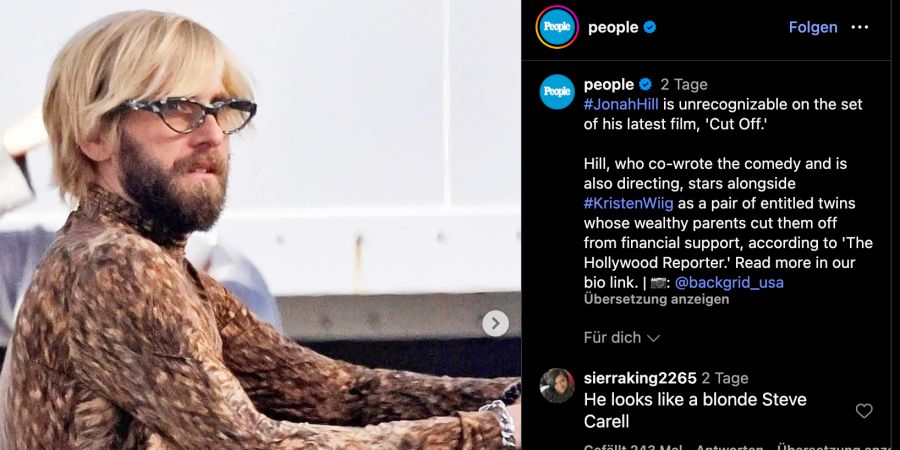The image size is (900, 450).
Task: Visit the @backgrid_usa profile mention
Action: pos(729,282)
